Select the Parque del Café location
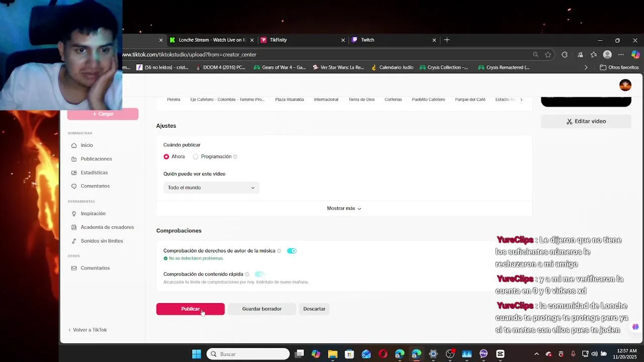Image resolution: width=644 pixels, height=362 pixels. [470, 100]
